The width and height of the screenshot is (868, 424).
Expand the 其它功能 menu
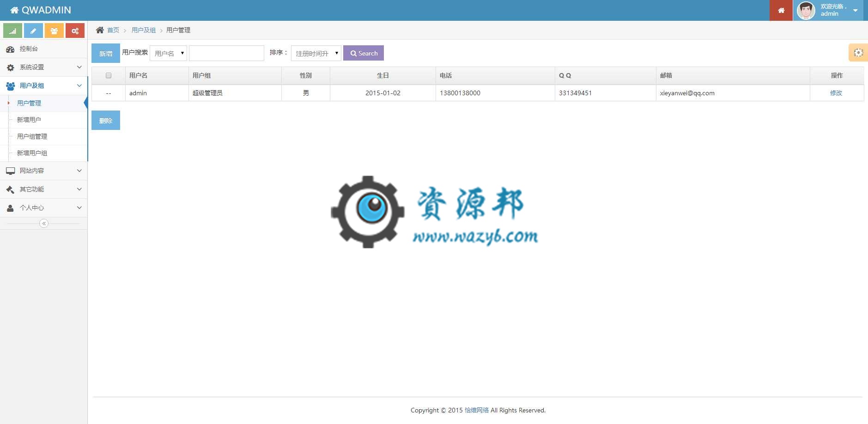click(x=44, y=189)
